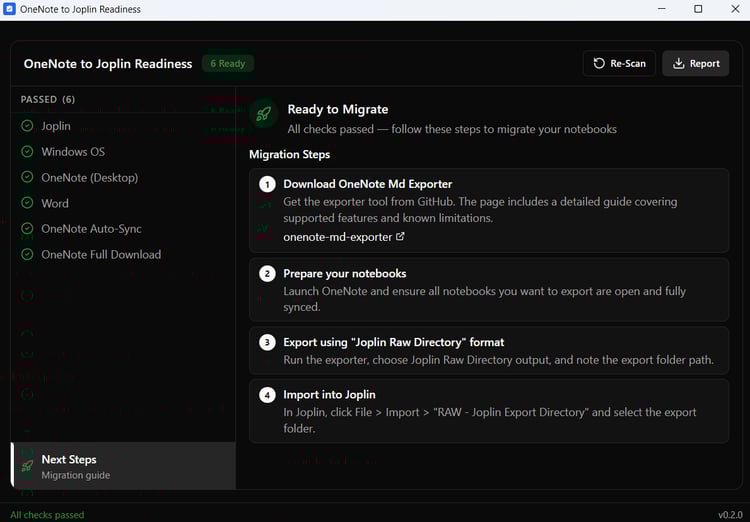Screen dimensions: 750x522
Task: Click the checkmark icon next to Word
Action: (x=27, y=203)
